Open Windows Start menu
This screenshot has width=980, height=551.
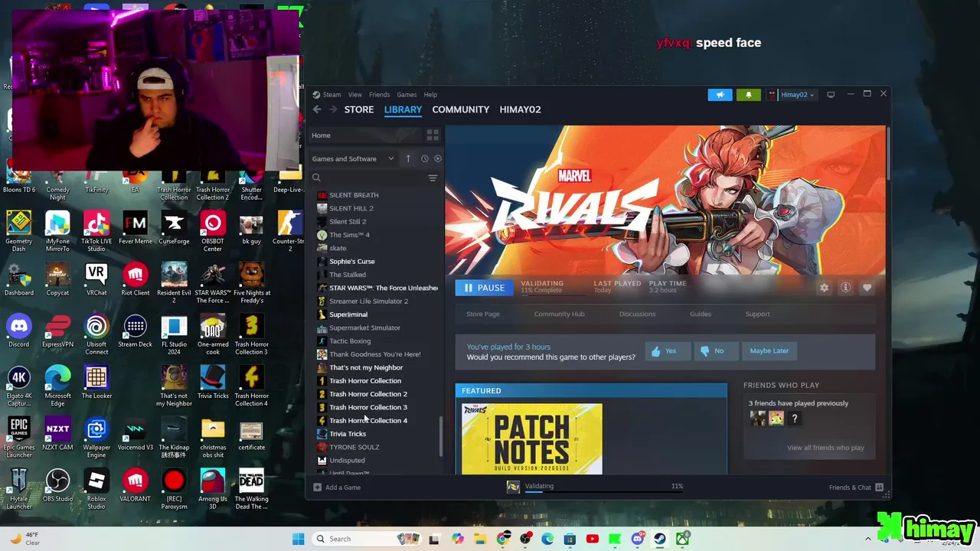pos(298,539)
